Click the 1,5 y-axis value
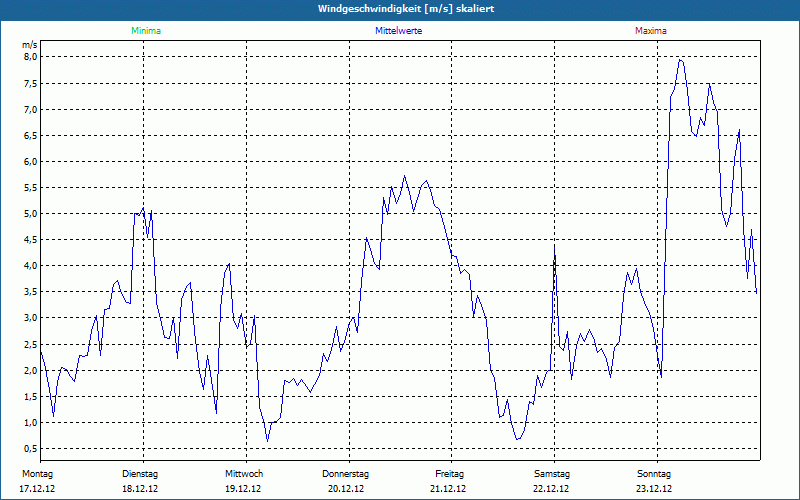The image size is (800, 500). tap(31, 397)
